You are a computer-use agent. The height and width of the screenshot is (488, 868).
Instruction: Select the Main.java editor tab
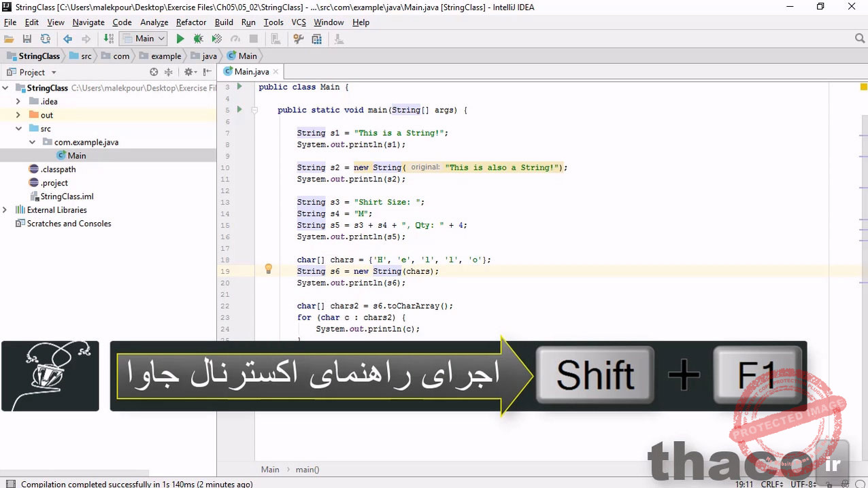[251, 72]
